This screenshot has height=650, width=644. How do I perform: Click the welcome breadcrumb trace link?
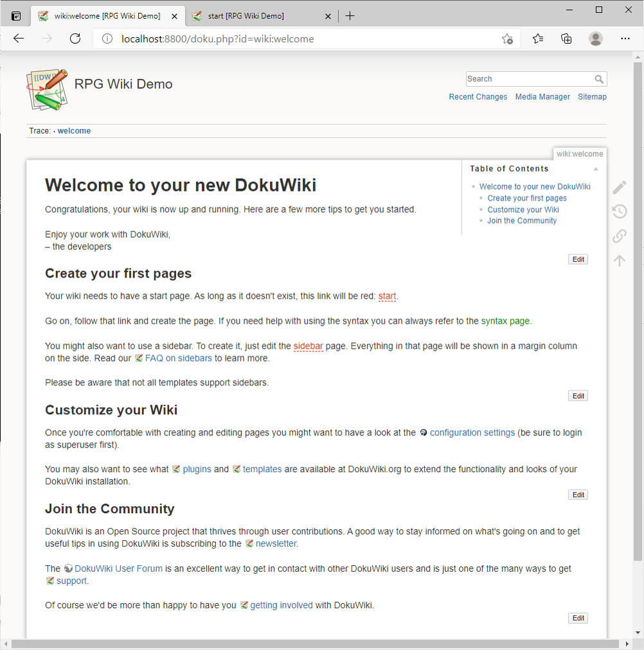(x=74, y=130)
